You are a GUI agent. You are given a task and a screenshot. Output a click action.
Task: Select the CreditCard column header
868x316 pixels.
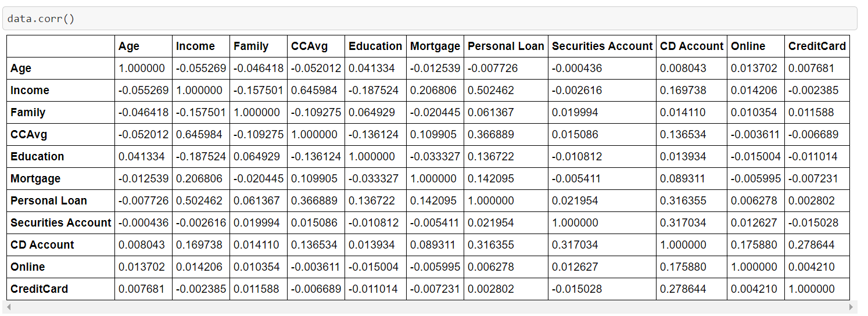[817, 46]
